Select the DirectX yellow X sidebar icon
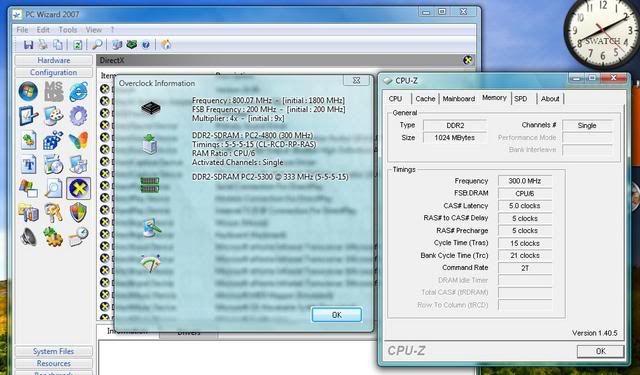Viewport: 640px width, 375px height. 78,189
